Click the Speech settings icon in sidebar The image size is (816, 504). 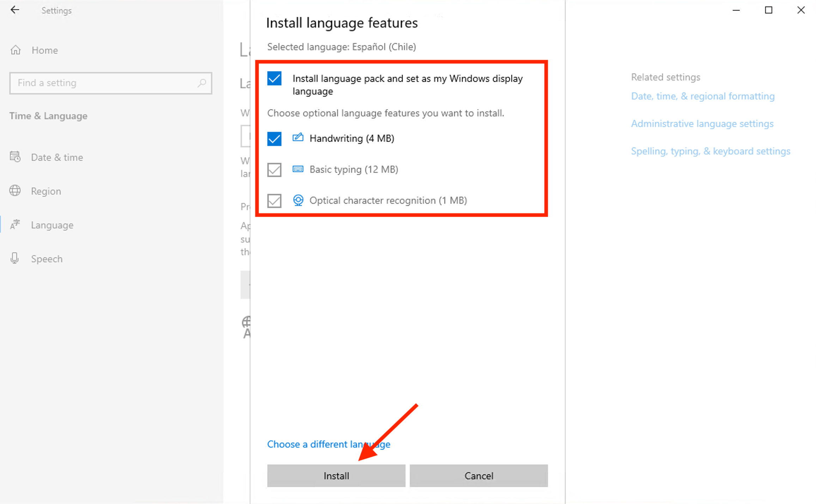pos(16,258)
